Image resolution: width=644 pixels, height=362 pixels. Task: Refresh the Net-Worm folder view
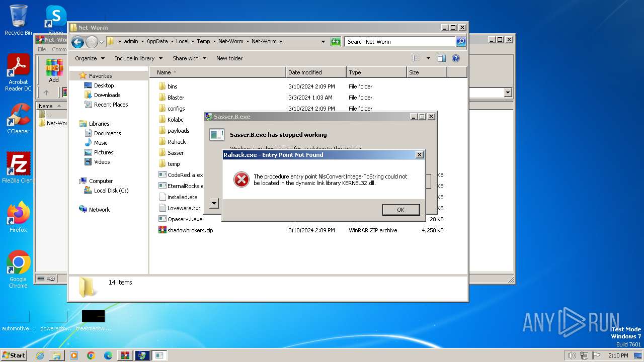point(336,42)
